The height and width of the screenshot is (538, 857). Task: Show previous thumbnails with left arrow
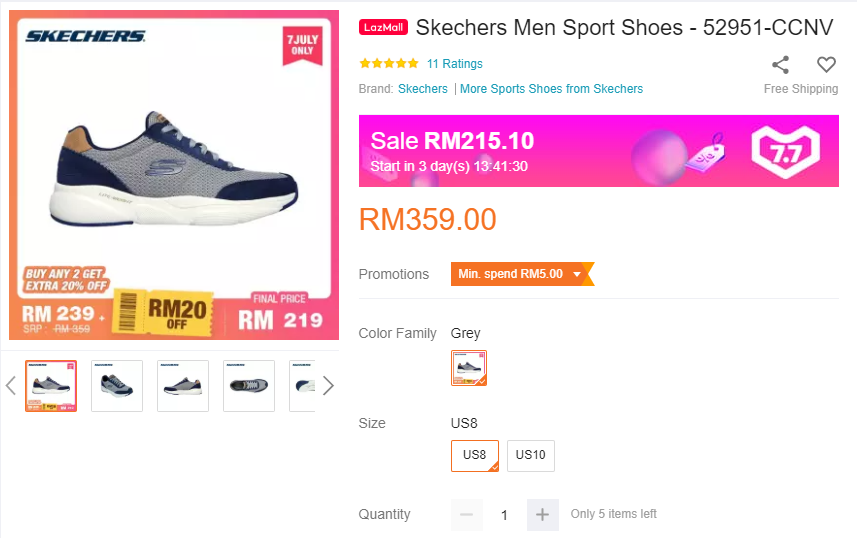11,386
